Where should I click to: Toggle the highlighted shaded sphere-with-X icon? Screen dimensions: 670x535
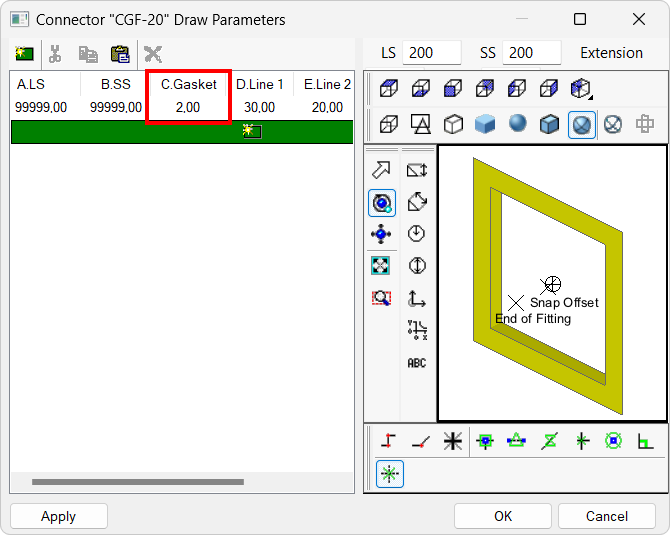pos(582,125)
